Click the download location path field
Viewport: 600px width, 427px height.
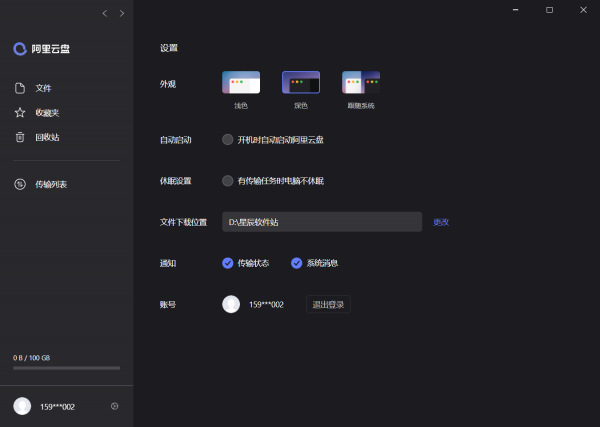322,222
